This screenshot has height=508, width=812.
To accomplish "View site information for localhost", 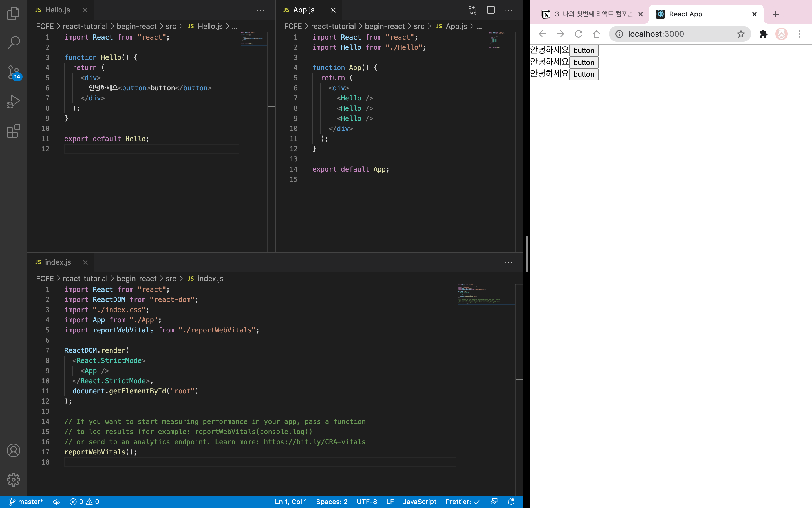I will [x=619, y=34].
